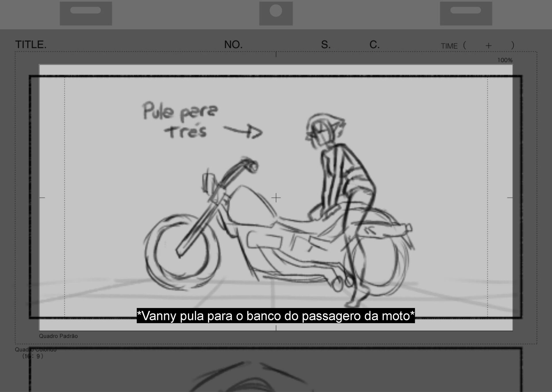
Task: Click the character's head sketch
Action: 325,129
